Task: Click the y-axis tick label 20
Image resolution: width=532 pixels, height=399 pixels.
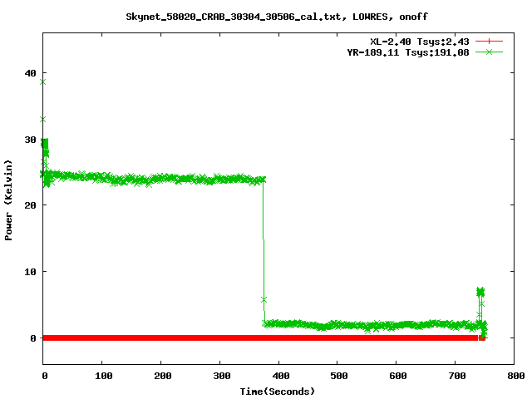Action: [x=30, y=205]
